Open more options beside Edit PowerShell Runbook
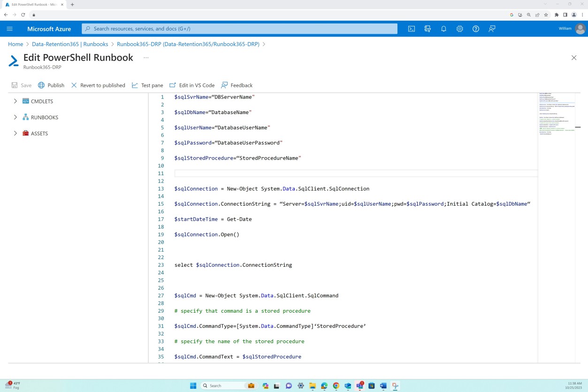The height and width of the screenshot is (392, 588). (x=145, y=57)
